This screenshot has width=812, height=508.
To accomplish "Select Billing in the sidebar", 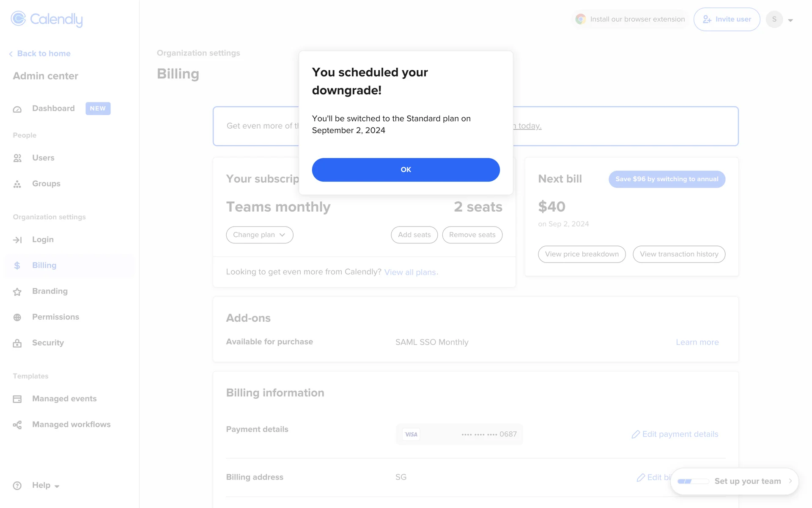I will 44,265.
